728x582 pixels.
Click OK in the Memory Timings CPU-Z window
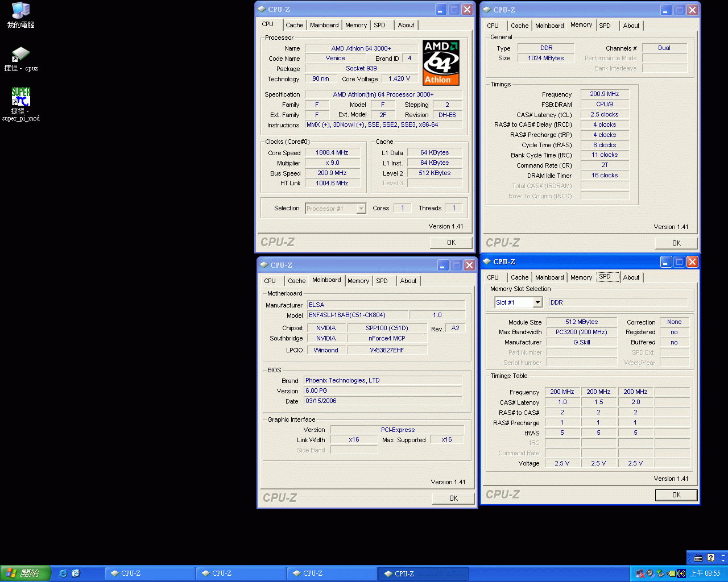click(677, 243)
